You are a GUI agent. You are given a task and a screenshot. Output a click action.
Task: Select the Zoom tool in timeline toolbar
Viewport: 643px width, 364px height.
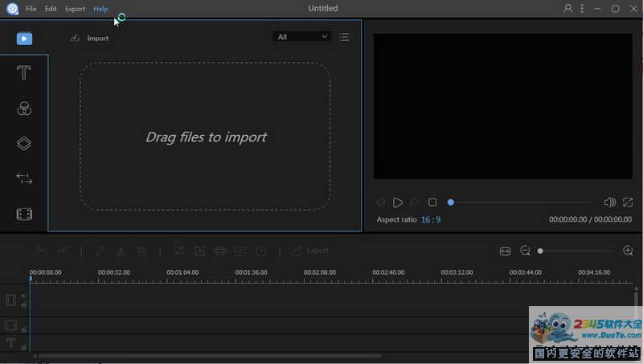(199, 251)
